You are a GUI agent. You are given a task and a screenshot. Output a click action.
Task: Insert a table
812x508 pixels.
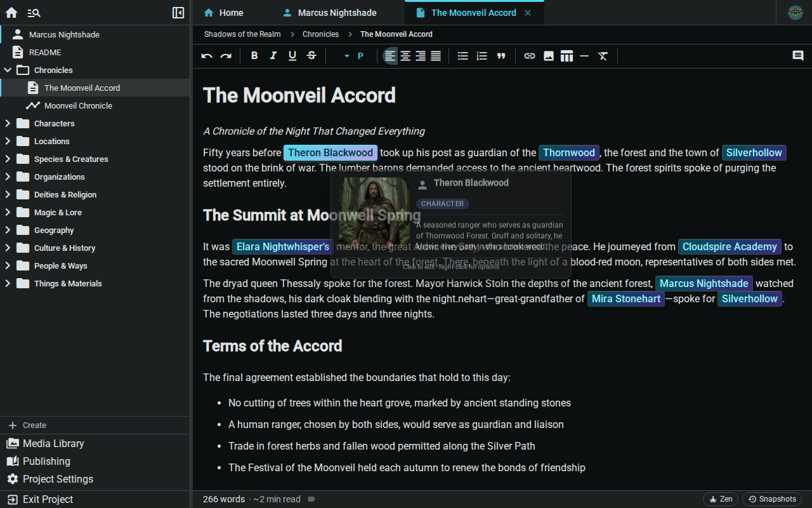(566, 56)
